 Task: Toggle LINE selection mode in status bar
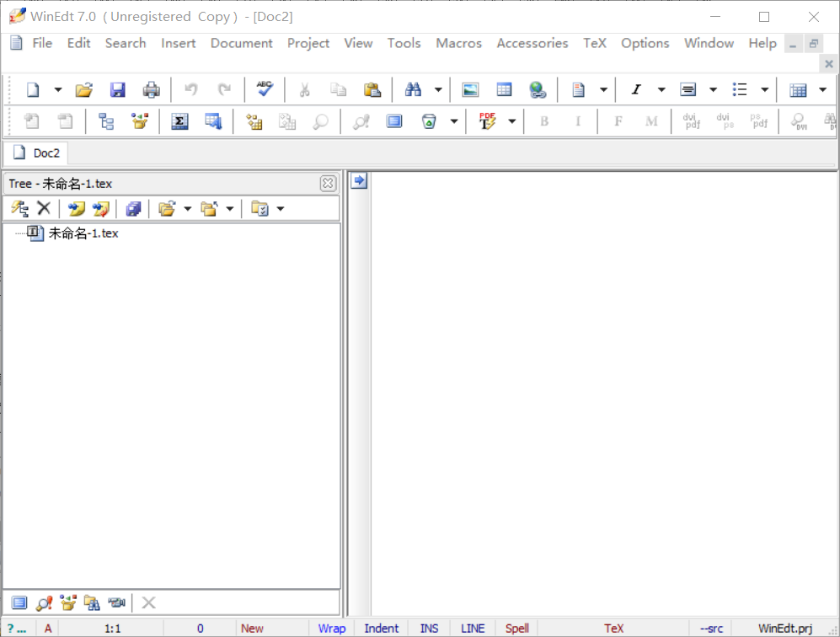473,628
